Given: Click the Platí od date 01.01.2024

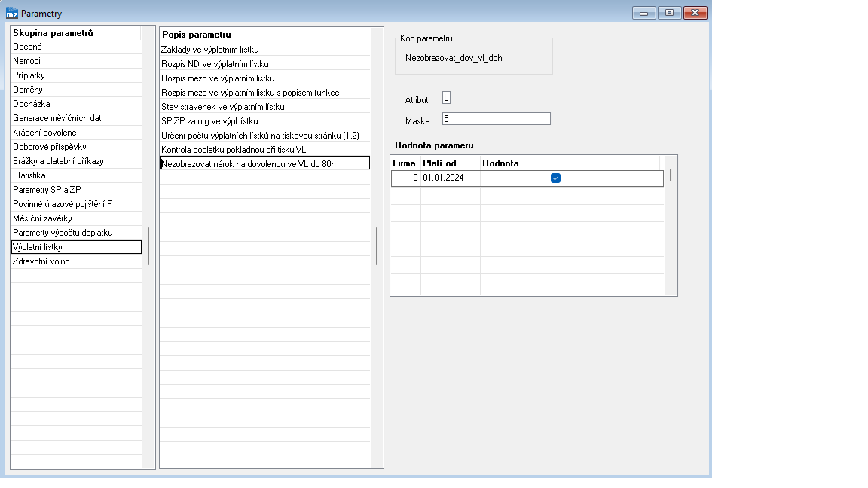Looking at the screenshot, I should click(x=451, y=178).
